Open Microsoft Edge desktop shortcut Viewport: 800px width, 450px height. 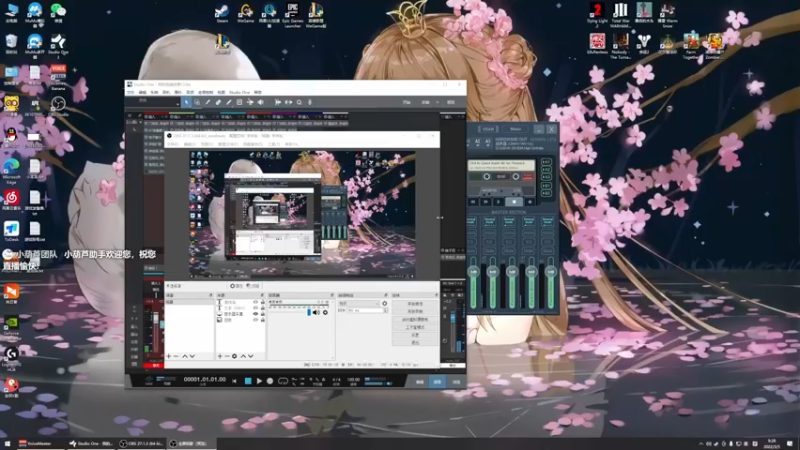[x=11, y=171]
